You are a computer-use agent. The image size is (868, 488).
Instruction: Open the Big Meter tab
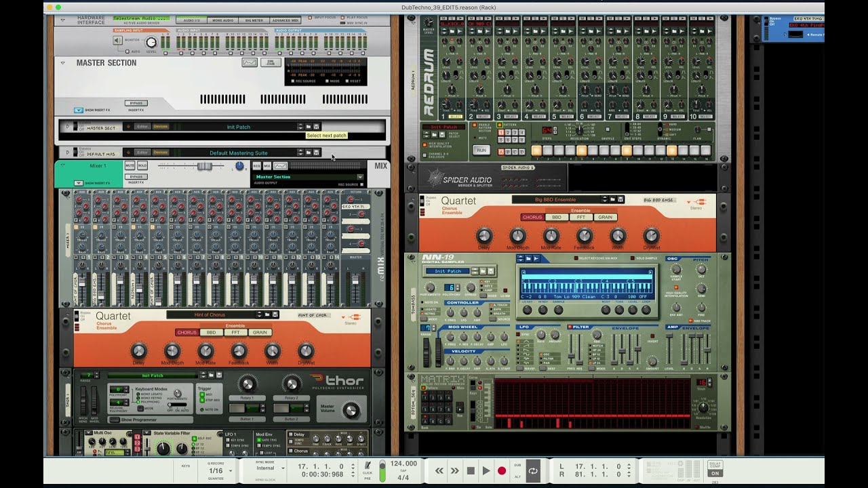pyautogui.click(x=254, y=20)
